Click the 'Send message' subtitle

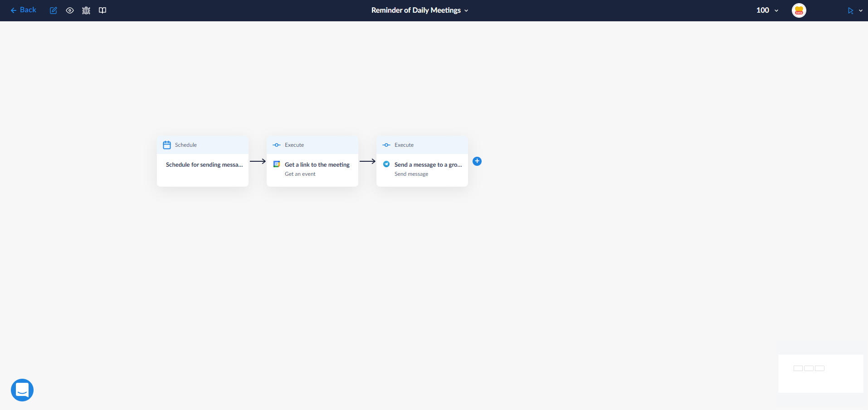click(411, 174)
